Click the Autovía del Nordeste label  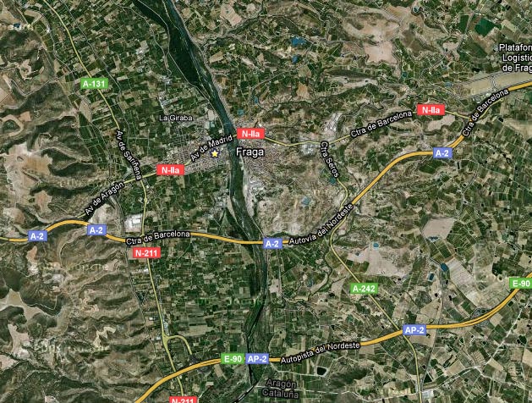click(321, 224)
